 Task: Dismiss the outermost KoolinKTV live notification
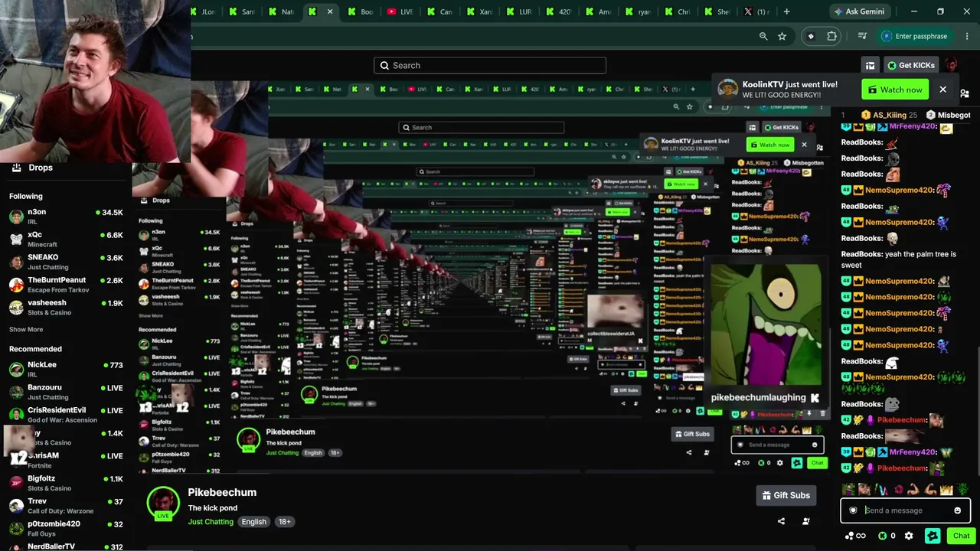(x=942, y=90)
